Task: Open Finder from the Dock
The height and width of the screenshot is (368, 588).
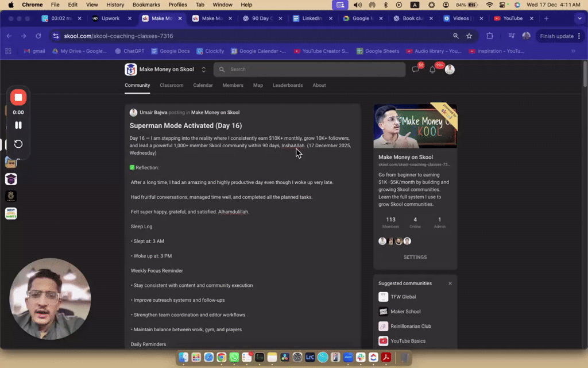Action: pyautogui.click(x=183, y=358)
